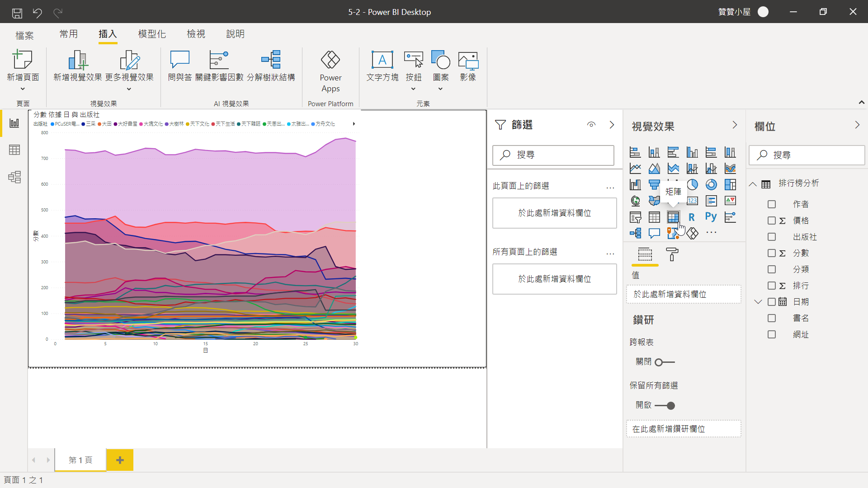Click in the 欄位 search field

coord(807,155)
